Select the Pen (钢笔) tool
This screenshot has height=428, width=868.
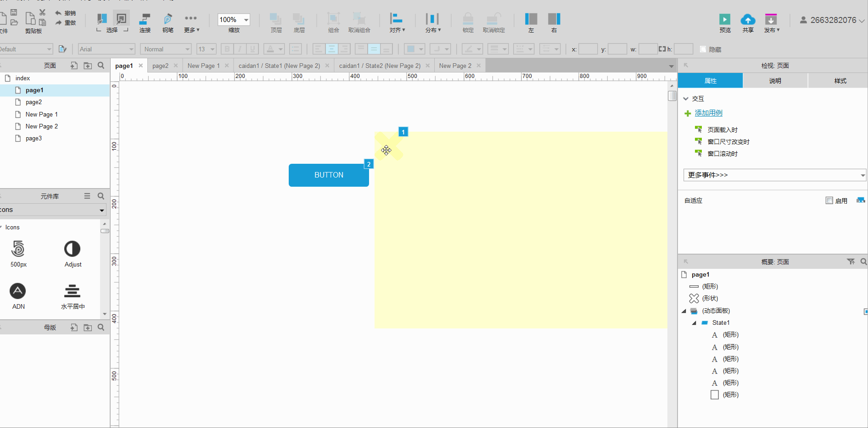pos(168,19)
